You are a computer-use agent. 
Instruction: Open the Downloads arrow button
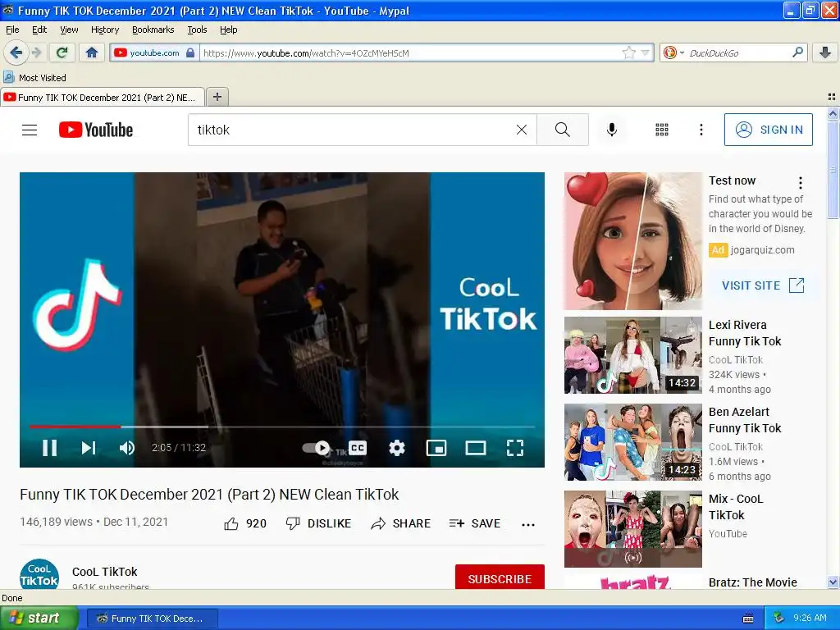click(x=825, y=52)
